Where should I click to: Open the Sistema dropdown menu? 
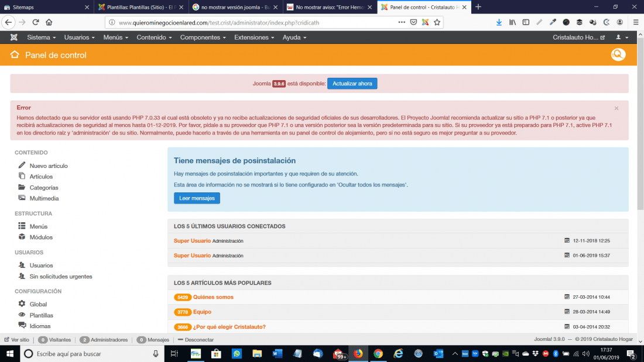[x=41, y=37]
